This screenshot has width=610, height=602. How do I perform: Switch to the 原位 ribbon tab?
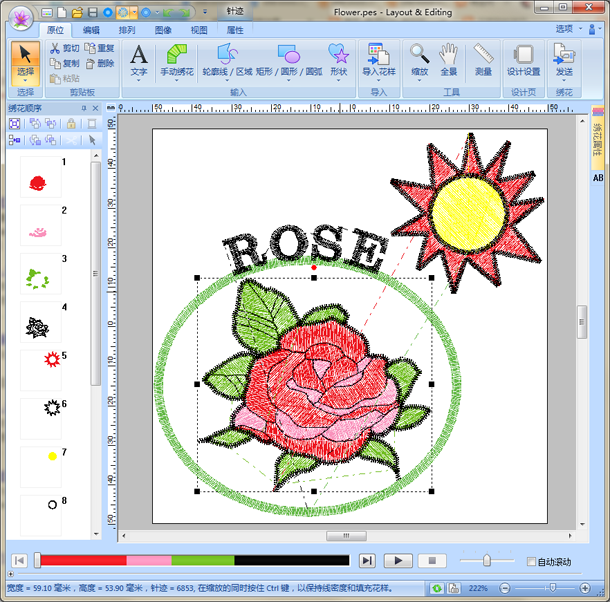55,30
